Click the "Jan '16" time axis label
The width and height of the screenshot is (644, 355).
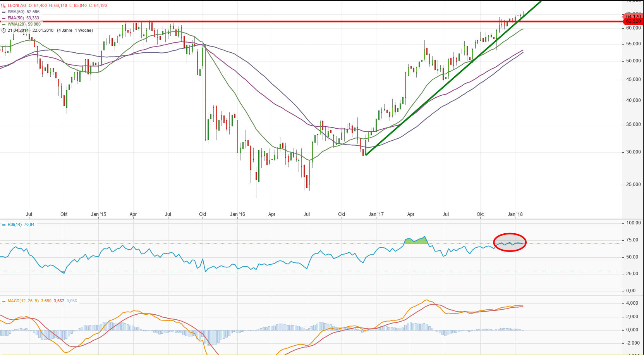click(x=237, y=214)
